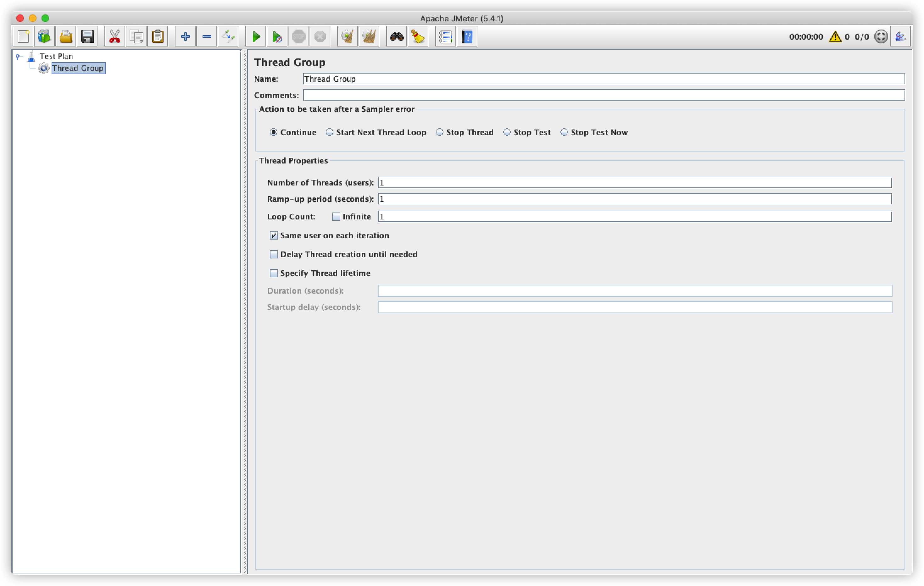Select the Stop Thread radio option
This screenshot has width=924, height=586.
point(439,132)
